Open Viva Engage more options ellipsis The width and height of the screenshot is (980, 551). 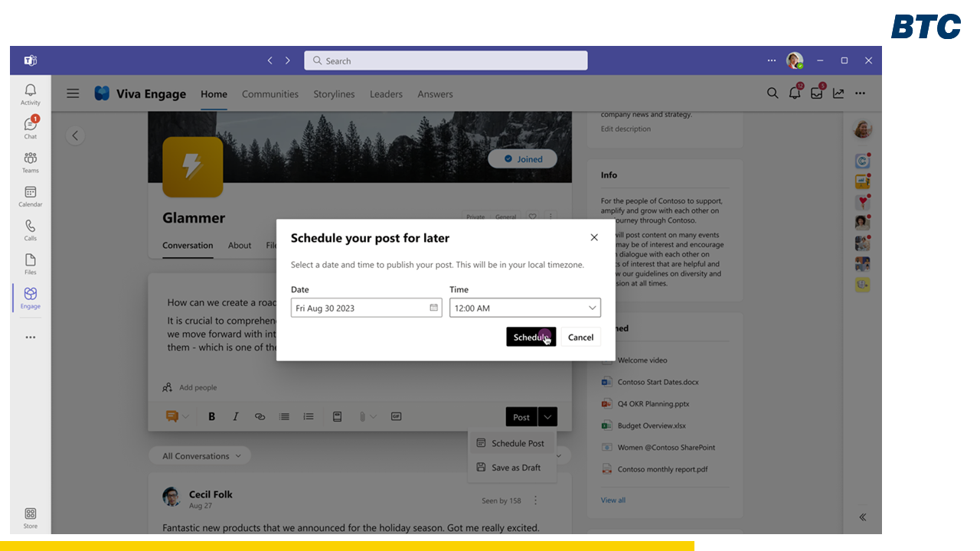tap(861, 93)
